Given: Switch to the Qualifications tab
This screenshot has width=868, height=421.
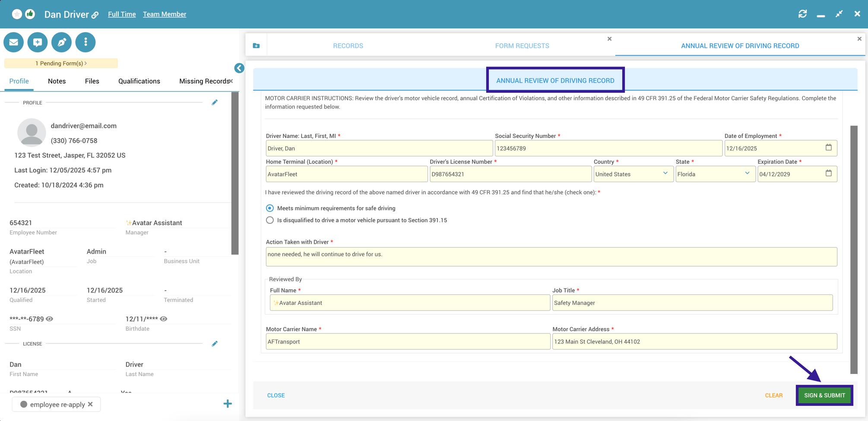Looking at the screenshot, I should coord(139,81).
